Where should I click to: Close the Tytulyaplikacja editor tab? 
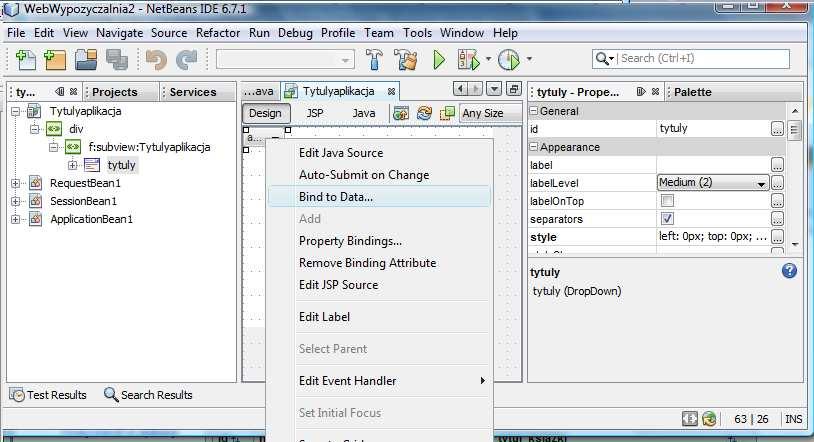coord(391,91)
